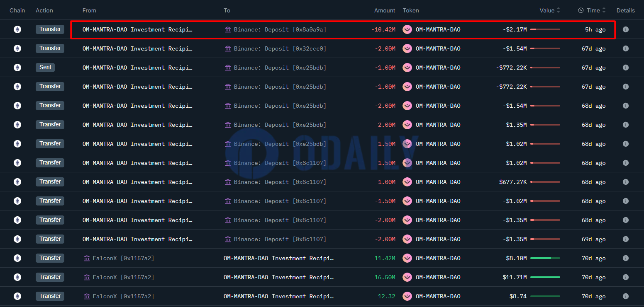Viewport: 644px width, 307px height.
Task: Open details info for the 16.50M row
Action: [625, 277]
